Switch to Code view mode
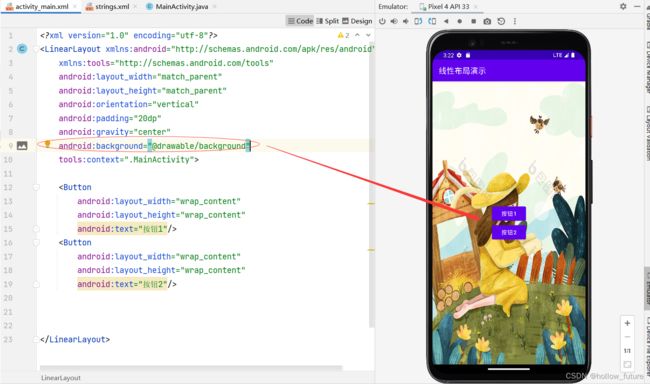This screenshot has height=384, width=650. (x=300, y=21)
